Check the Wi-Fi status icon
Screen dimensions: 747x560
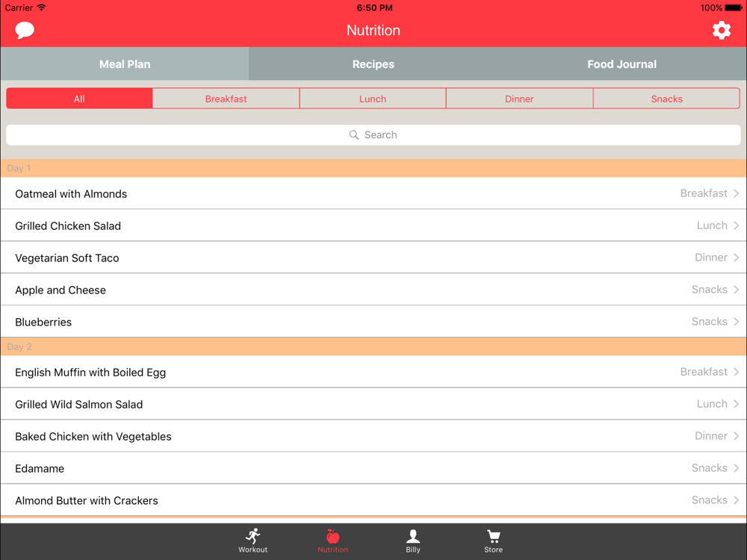click(x=41, y=7)
